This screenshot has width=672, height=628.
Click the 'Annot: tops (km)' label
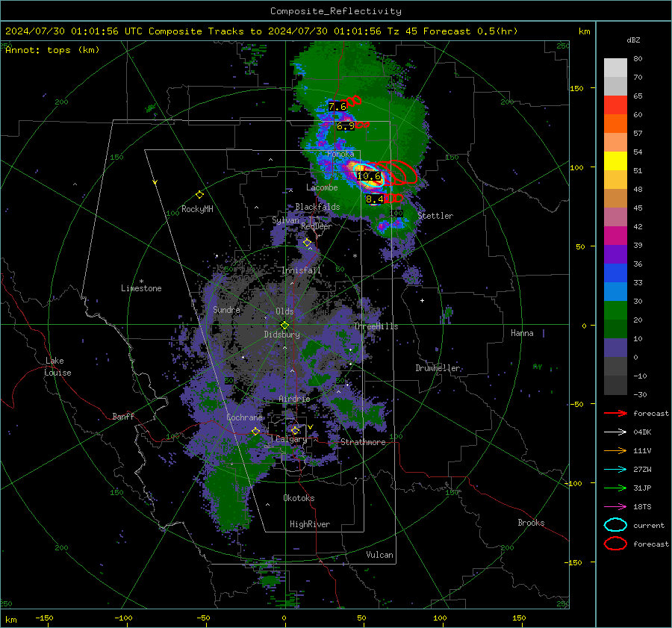tap(52, 50)
